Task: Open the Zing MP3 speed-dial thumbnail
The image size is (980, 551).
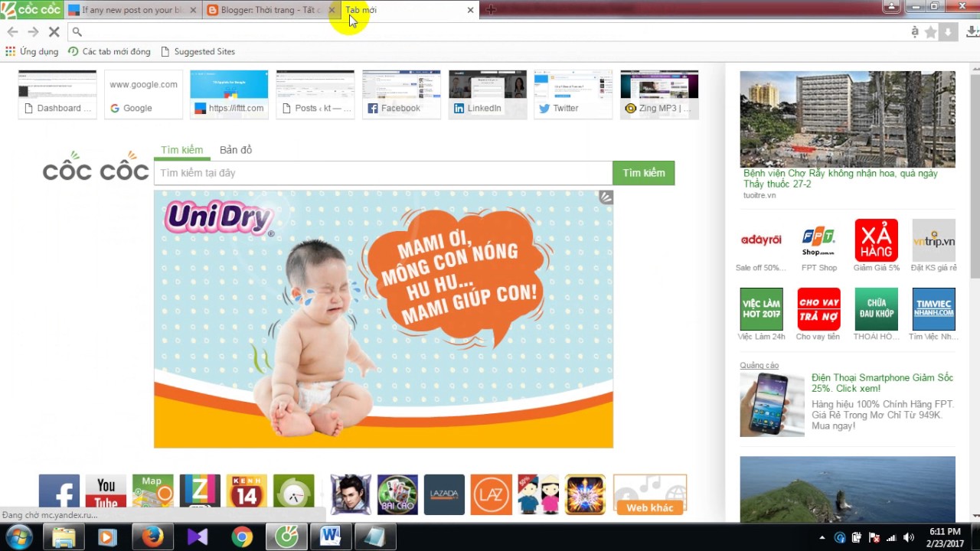Action: [x=659, y=94]
